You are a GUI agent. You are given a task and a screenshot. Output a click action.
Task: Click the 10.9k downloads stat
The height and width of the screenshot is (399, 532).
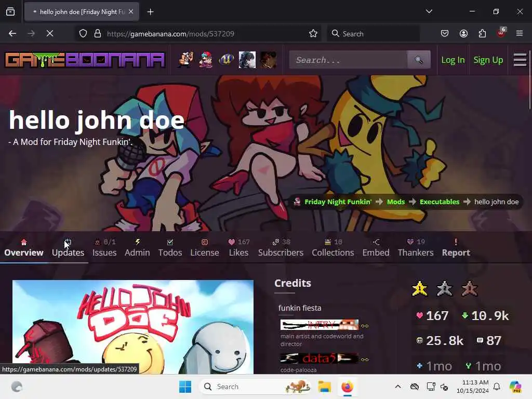click(x=485, y=316)
